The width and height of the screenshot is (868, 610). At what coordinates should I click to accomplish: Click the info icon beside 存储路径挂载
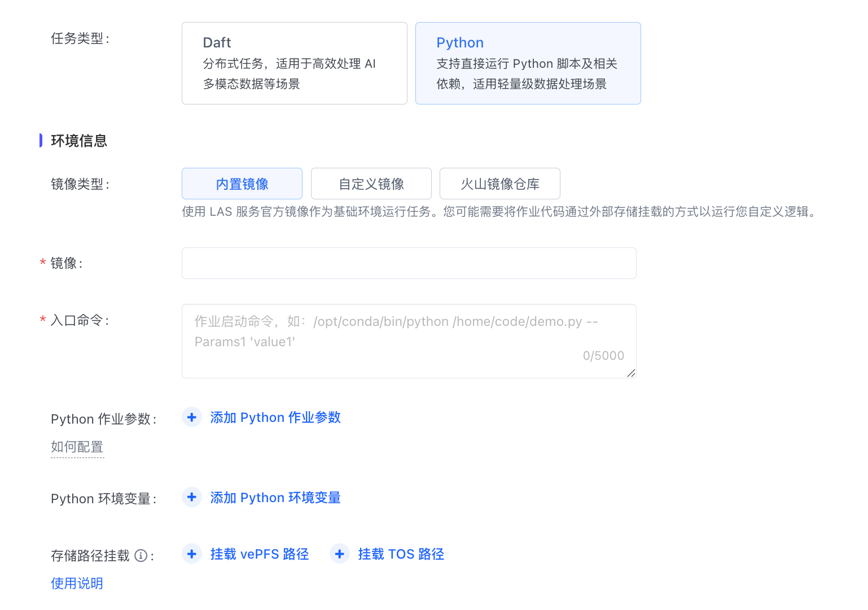pos(141,556)
